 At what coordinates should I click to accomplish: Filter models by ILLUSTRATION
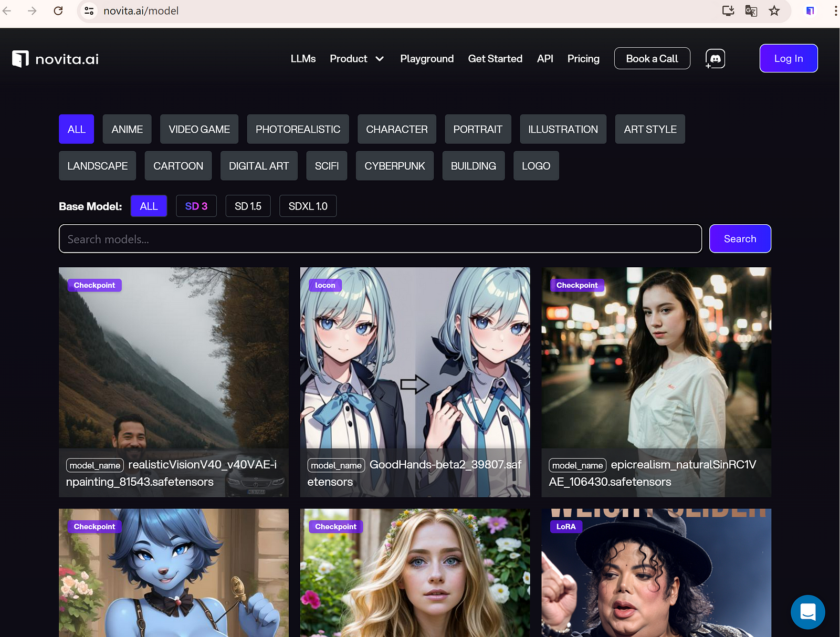point(563,129)
